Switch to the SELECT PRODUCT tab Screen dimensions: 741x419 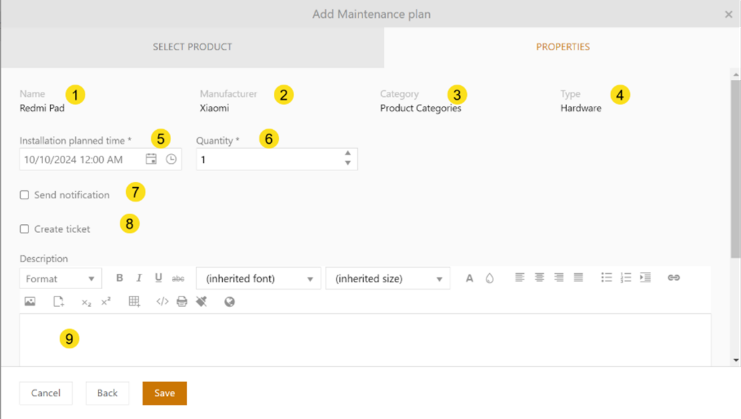click(192, 47)
